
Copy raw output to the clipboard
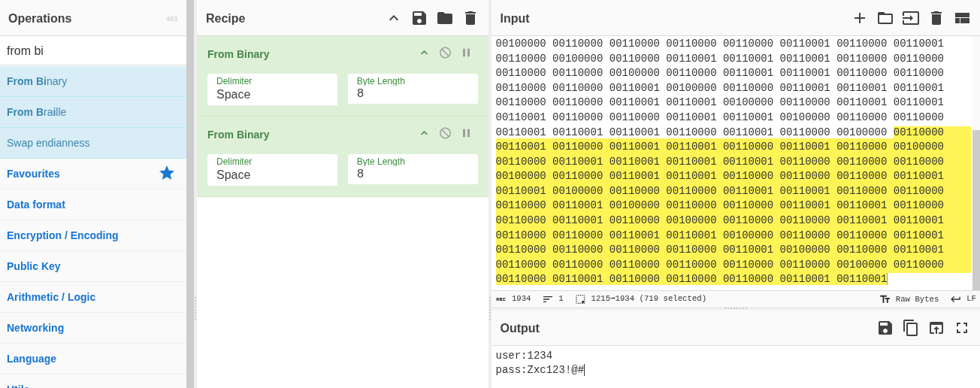point(911,328)
